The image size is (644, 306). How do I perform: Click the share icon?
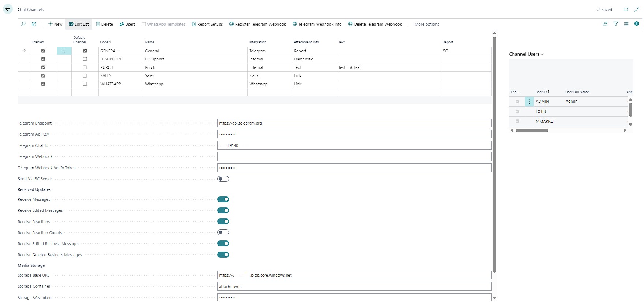(605, 24)
